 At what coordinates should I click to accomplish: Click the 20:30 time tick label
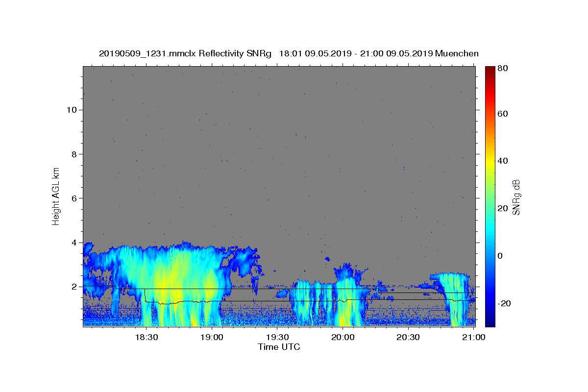[x=408, y=337]
